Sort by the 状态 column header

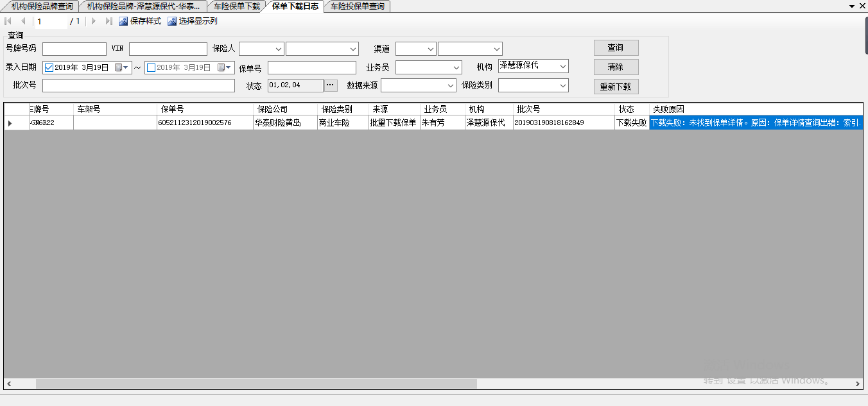[632, 109]
